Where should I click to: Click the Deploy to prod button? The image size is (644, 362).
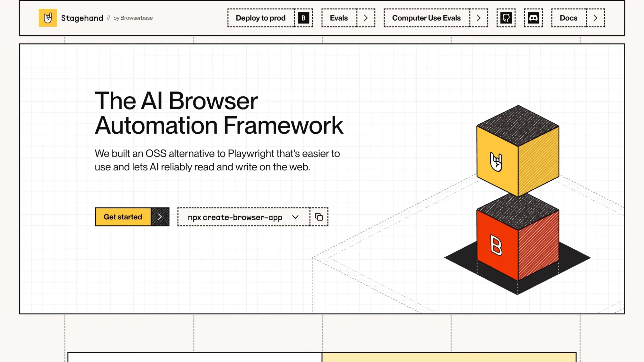260,18
